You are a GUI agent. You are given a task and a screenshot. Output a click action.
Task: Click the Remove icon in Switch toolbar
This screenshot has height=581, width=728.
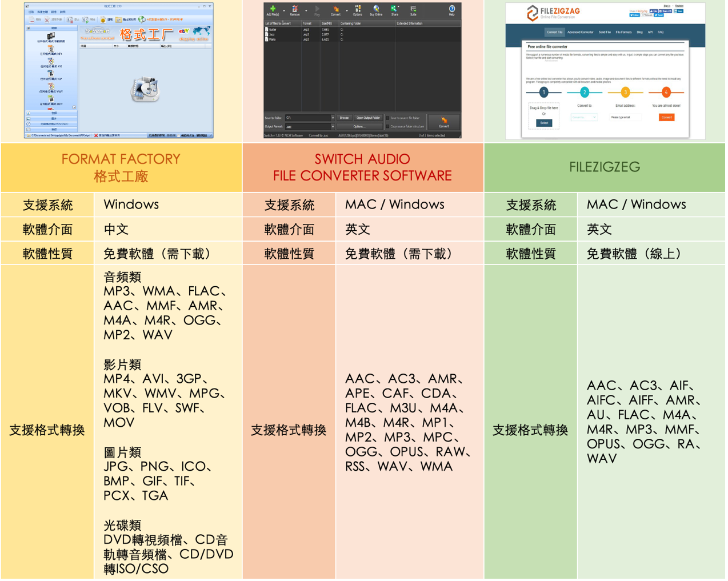[x=295, y=10]
